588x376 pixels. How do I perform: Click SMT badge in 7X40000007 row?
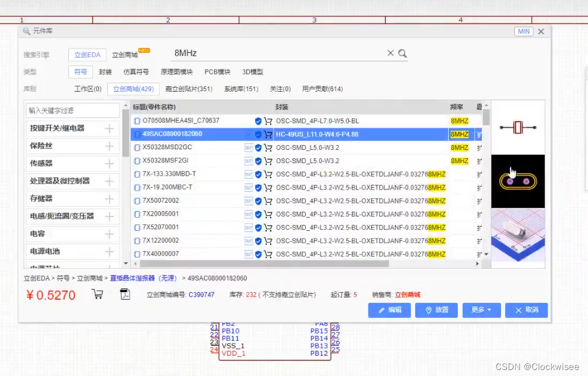248,254
